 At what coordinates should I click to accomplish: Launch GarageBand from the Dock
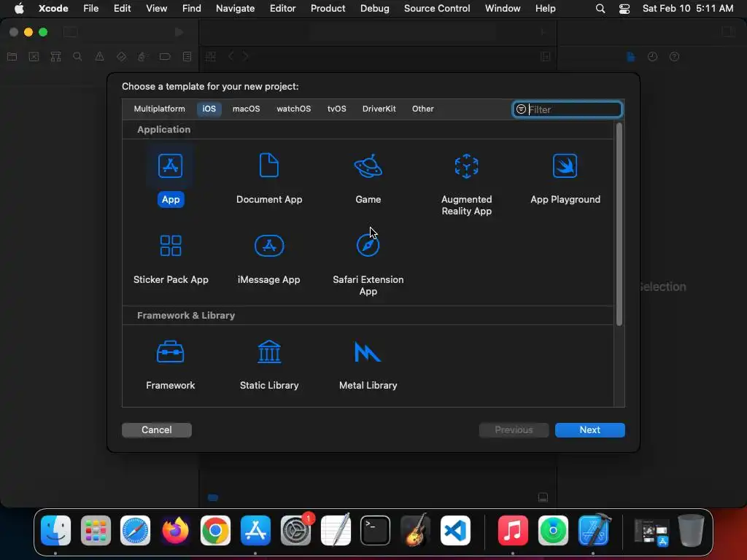pos(415,530)
